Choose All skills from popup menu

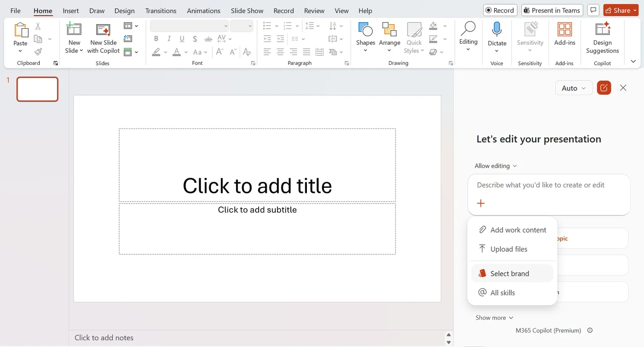click(512, 293)
